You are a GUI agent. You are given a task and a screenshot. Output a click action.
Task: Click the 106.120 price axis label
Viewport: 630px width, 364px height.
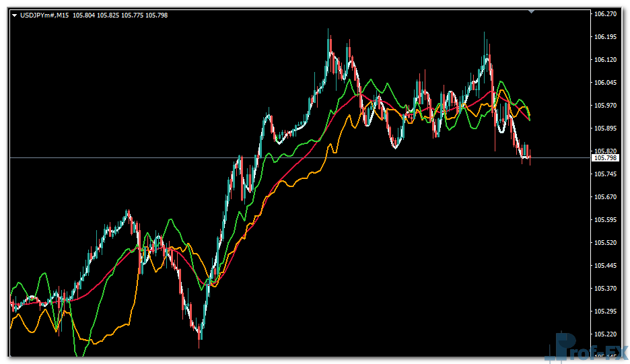pyautogui.click(x=605, y=59)
